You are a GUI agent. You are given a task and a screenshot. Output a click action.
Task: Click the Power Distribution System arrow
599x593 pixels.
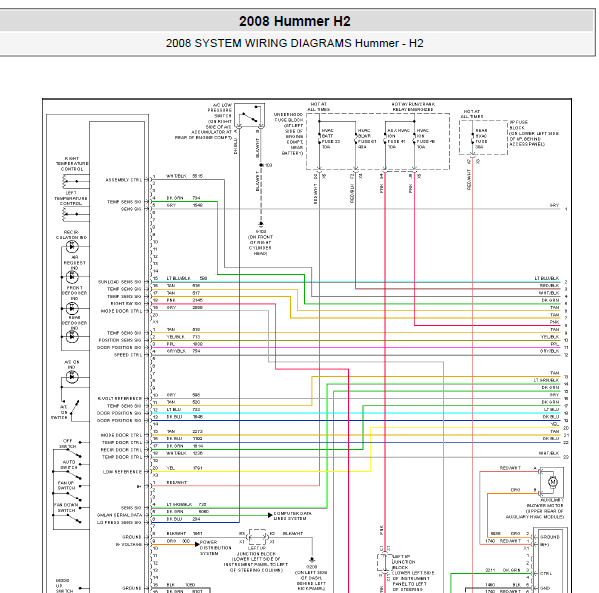click(x=197, y=544)
